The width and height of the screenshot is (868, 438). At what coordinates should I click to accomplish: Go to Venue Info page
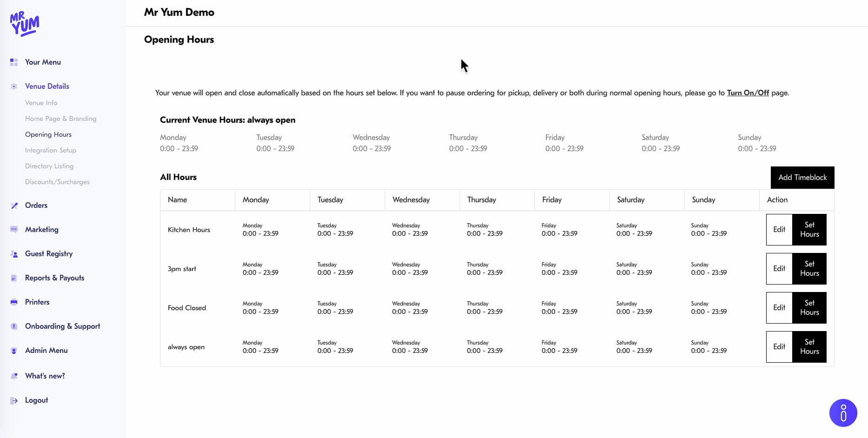click(x=41, y=103)
